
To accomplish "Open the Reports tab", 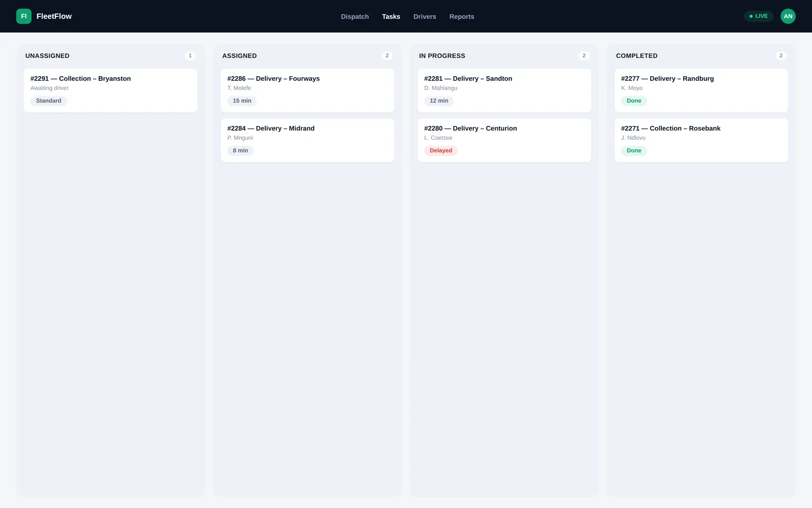I will tap(462, 17).
